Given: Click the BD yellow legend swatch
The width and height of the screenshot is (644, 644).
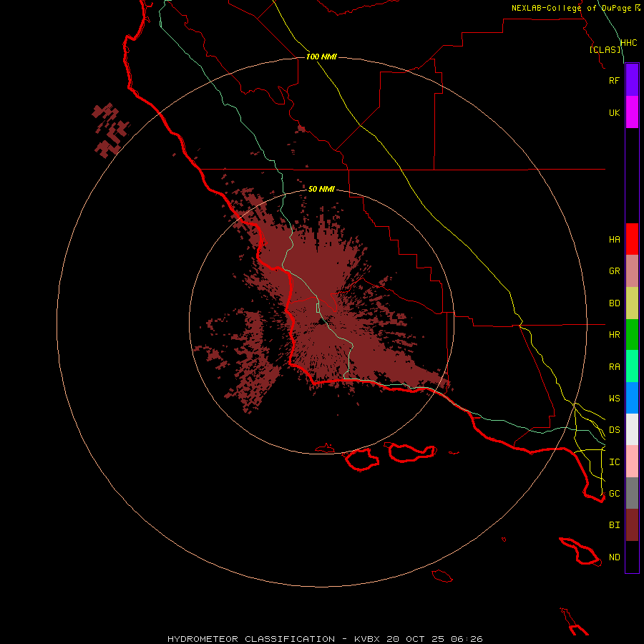Looking at the screenshot, I should [x=632, y=303].
